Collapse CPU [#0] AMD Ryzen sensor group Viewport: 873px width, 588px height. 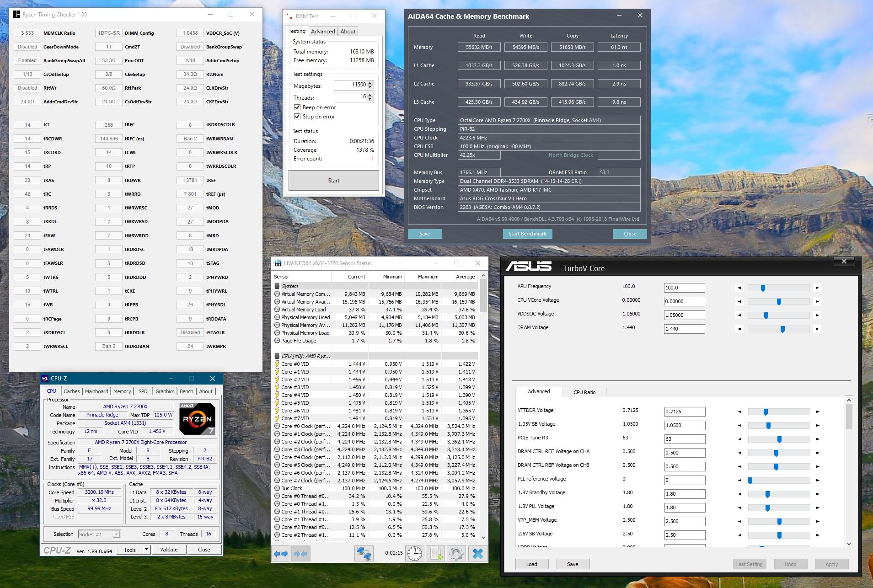pos(277,356)
